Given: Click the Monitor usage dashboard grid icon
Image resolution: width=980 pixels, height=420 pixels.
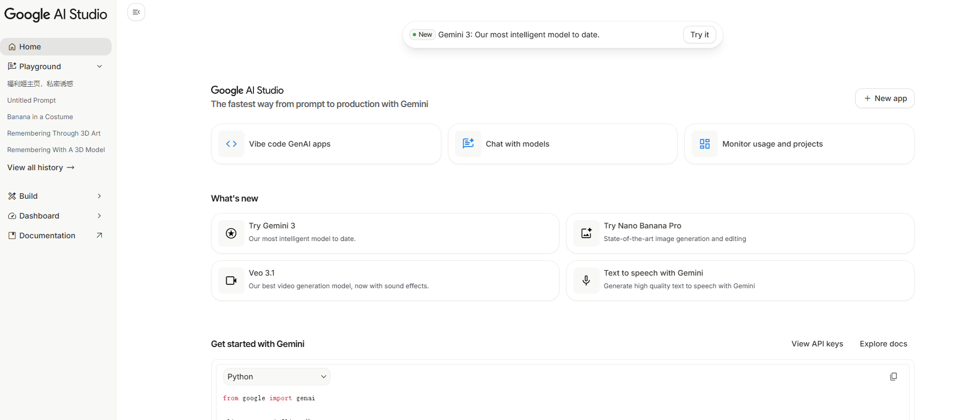Looking at the screenshot, I should [x=705, y=144].
